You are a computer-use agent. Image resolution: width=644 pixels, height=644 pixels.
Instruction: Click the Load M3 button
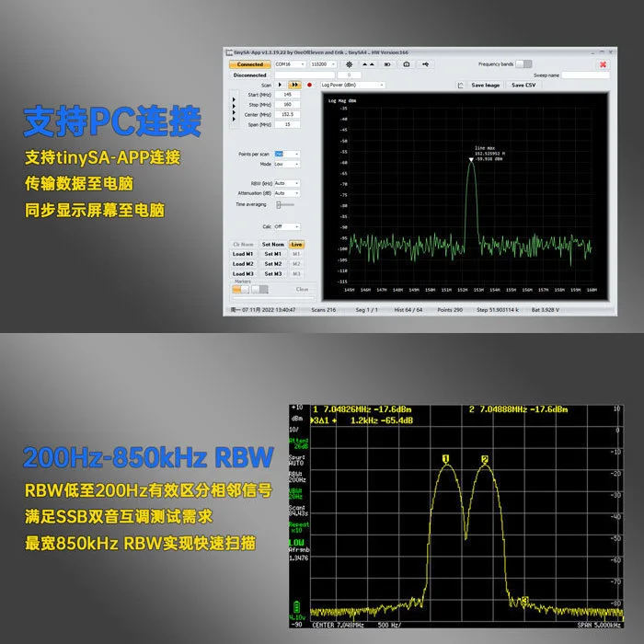tap(243, 274)
